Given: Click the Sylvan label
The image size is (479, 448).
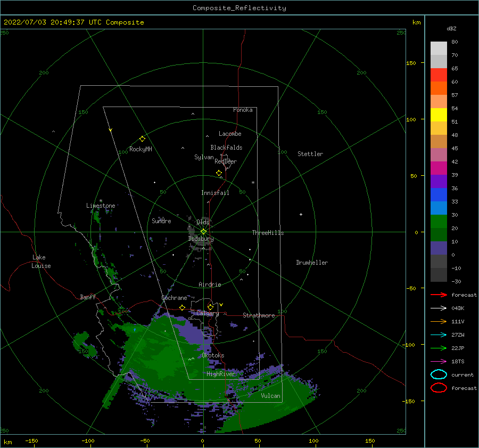Looking at the screenshot, I should pyautogui.click(x=204, y=157).
